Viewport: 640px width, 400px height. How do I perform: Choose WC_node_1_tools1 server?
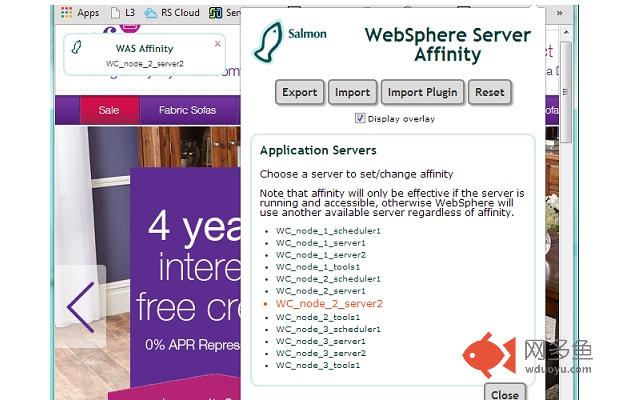click(318, 267)
